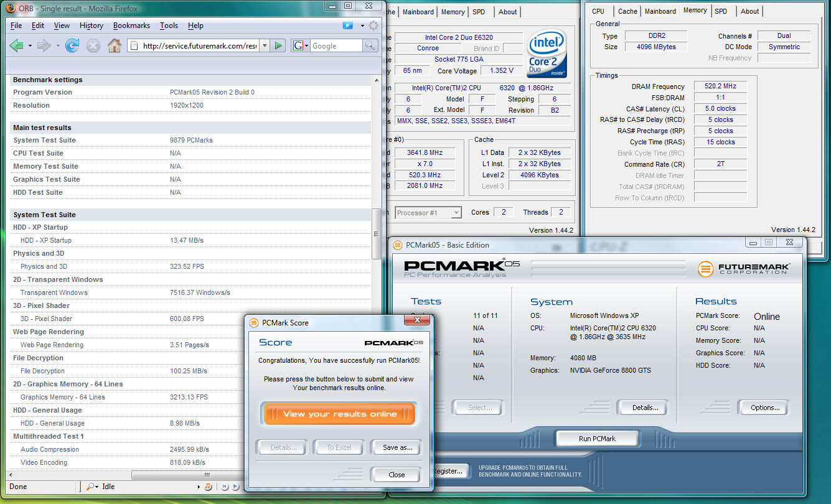The width and height of the screenshot is (831, 504).
Task: Click the vertical scrollbar up arrow in Firefox
Action: point(376,80)
